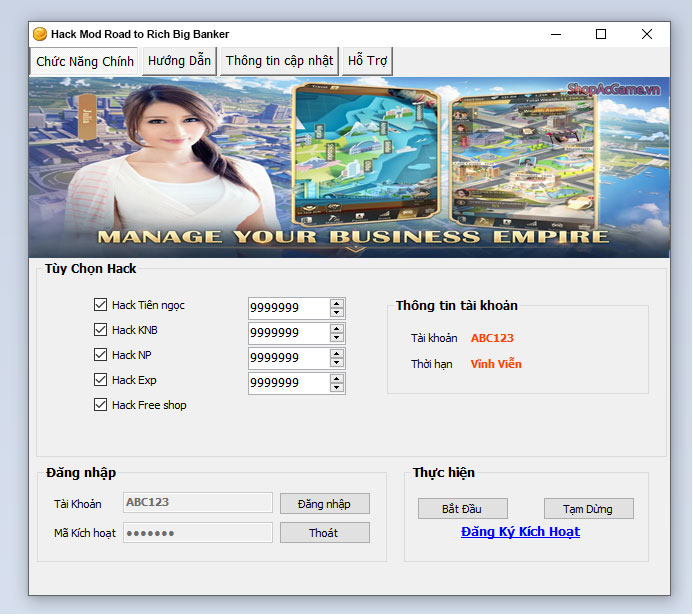Increase Hack Tiên ngọc value with up arrow
This screenshot has height=616, width=693.
point(337,304)
